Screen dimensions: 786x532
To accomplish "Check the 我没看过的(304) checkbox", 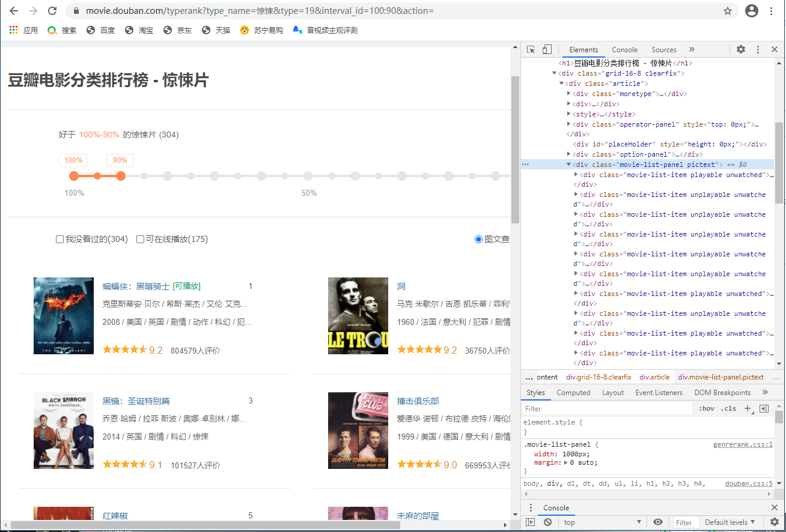I will pos(58,239).
